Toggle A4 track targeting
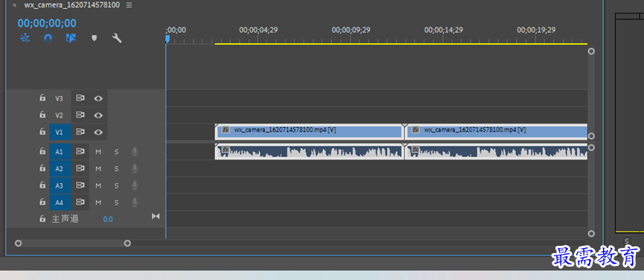This screenshot has height=280, width=644. [60, 202]
